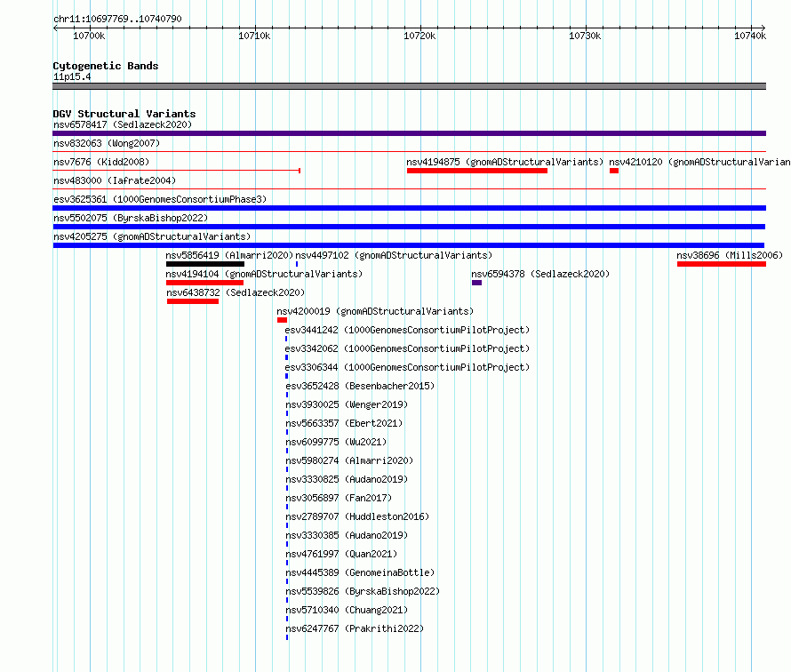Click the nsv4205275 gnomAD blue variant bar
791x672 pixels.
pyautogui.click(x=409, y=245)
